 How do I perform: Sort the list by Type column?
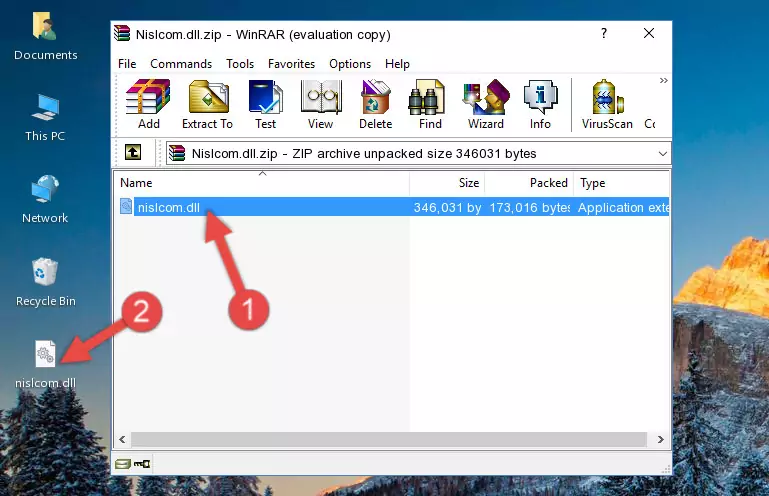pos(621,183)
